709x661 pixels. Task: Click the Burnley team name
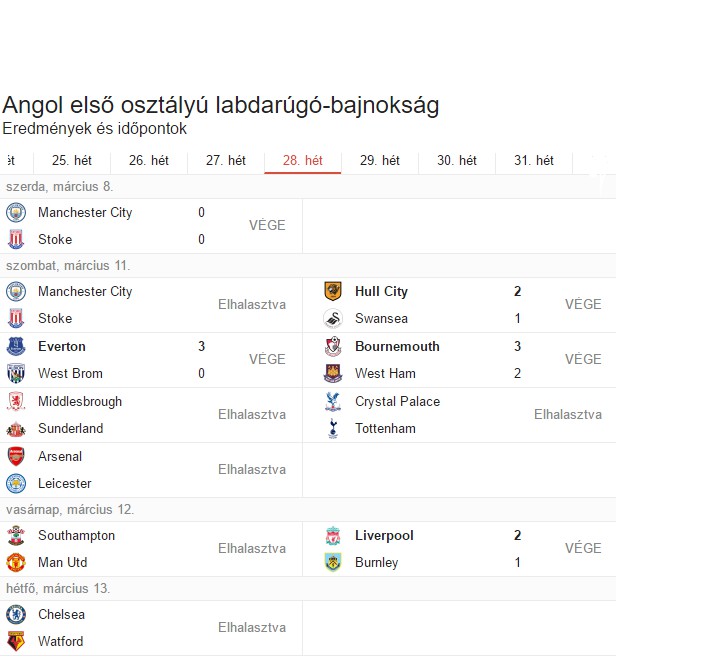376,563
